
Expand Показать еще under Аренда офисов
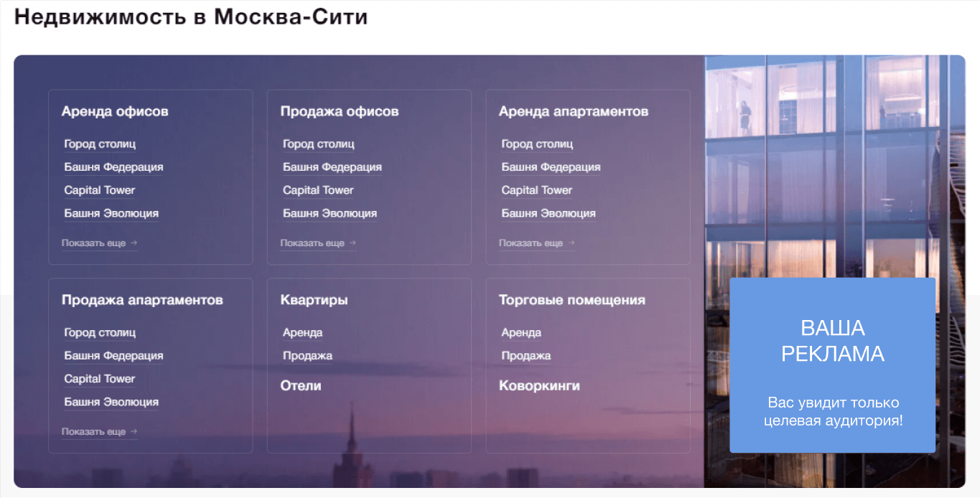click(99, 243)
